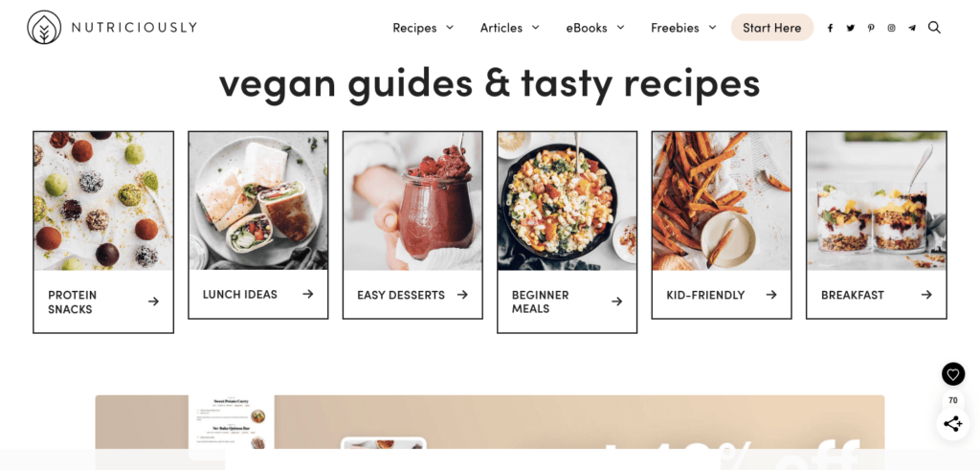The height and width of the screenshot is (470, 980).
Task: Open the Freebies menu
Action: coord(683,28)
